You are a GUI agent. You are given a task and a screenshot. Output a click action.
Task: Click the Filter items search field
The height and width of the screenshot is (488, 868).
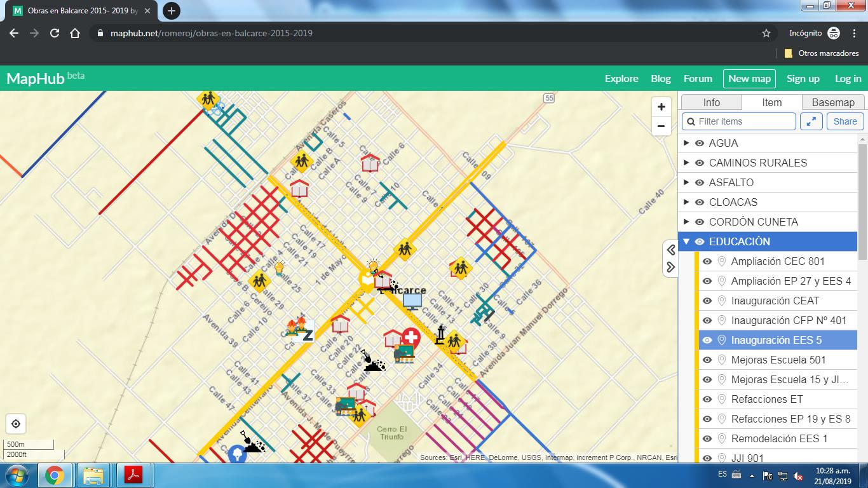click(x=739, y=121)
